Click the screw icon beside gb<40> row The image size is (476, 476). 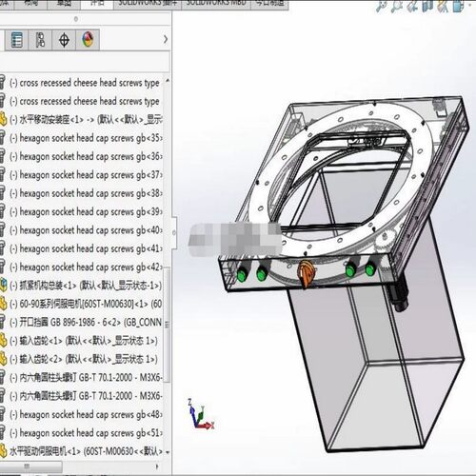click(3, 229)
